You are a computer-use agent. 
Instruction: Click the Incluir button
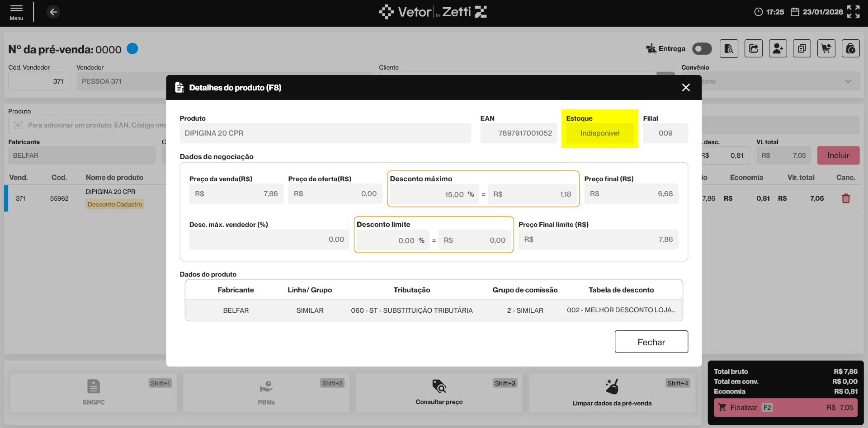pyautogui.click(x=838, y=155)
